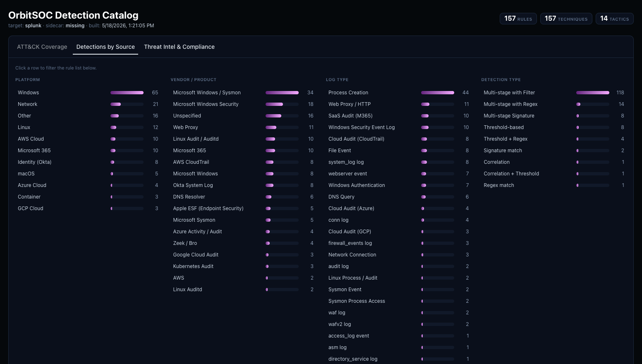
Task: Filter by AWS Cloud platform row
Action: click(88, 139)
